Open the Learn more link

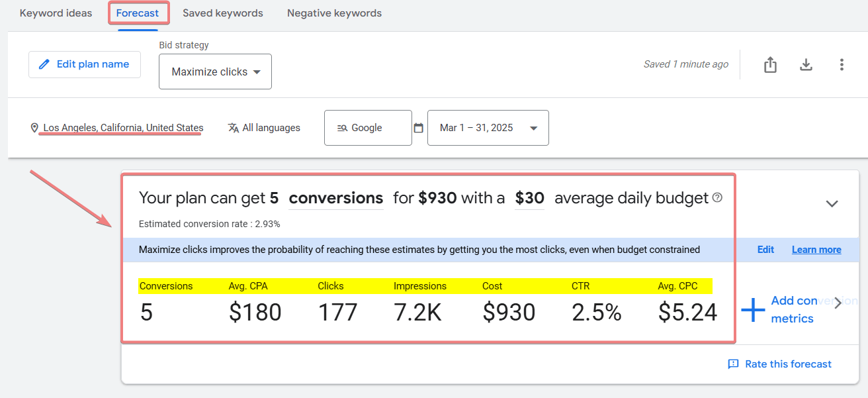[816, 250]
